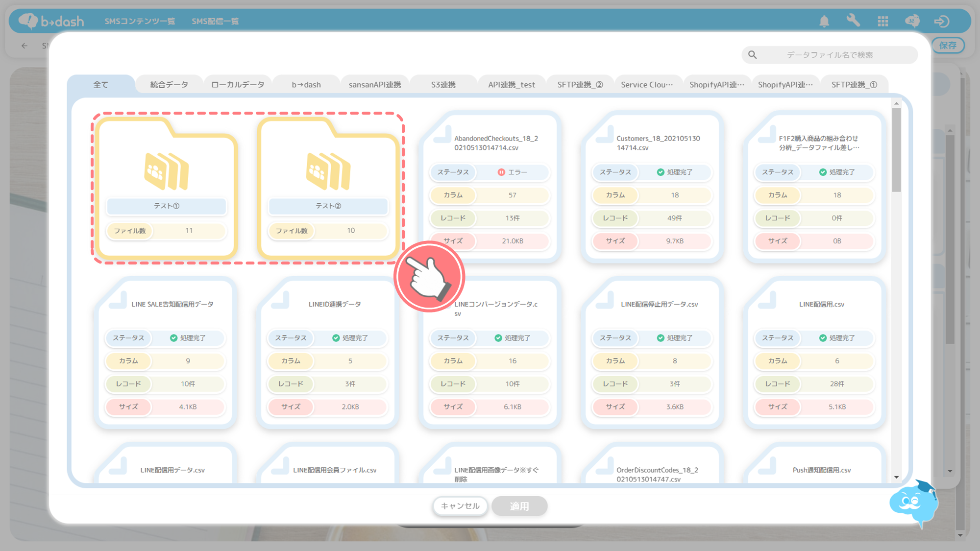Click the file list scroll up arrow
Image resolution: width=980 pixels, height=551 pixels.
tap(896, 104)
